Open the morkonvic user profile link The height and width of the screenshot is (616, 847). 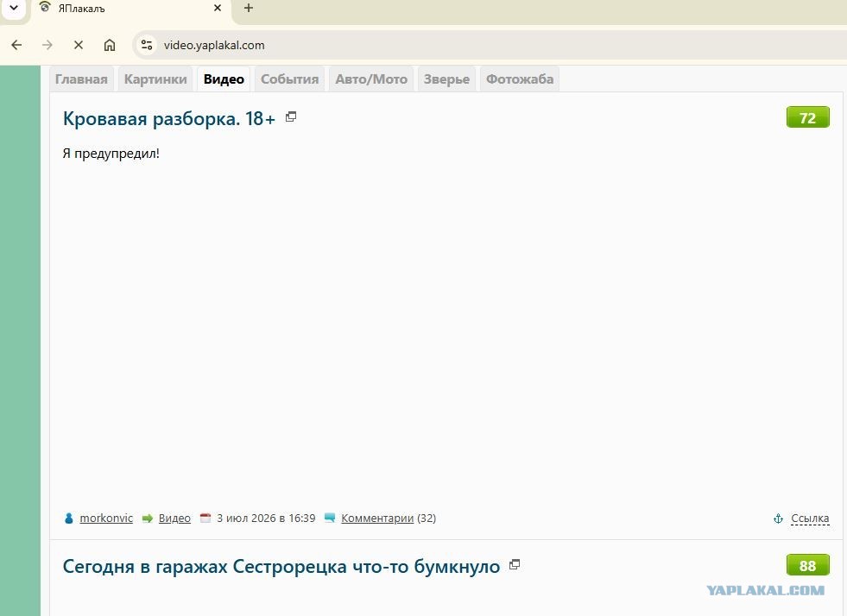[106, 519]
